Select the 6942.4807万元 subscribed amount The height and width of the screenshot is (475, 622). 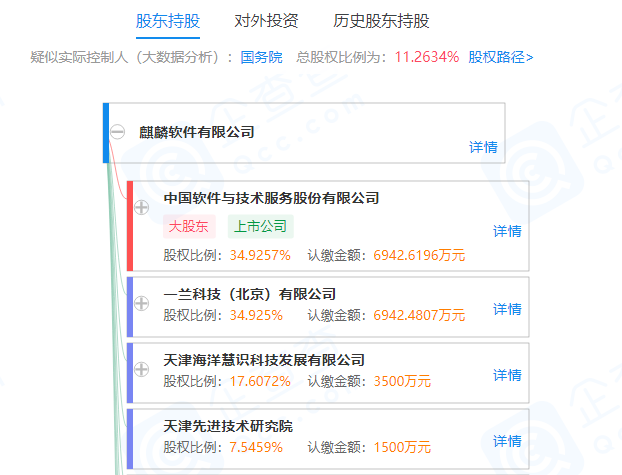[419, 315]
